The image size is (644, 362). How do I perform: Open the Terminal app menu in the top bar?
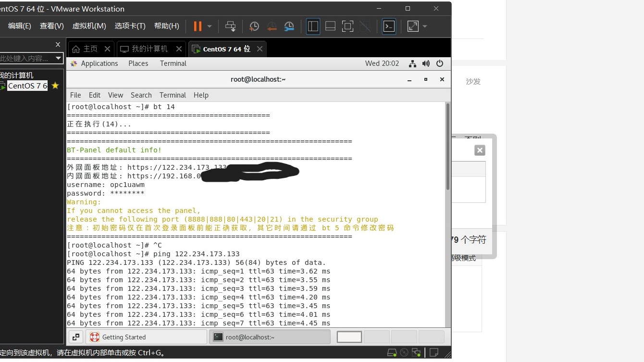coord(173,63)
